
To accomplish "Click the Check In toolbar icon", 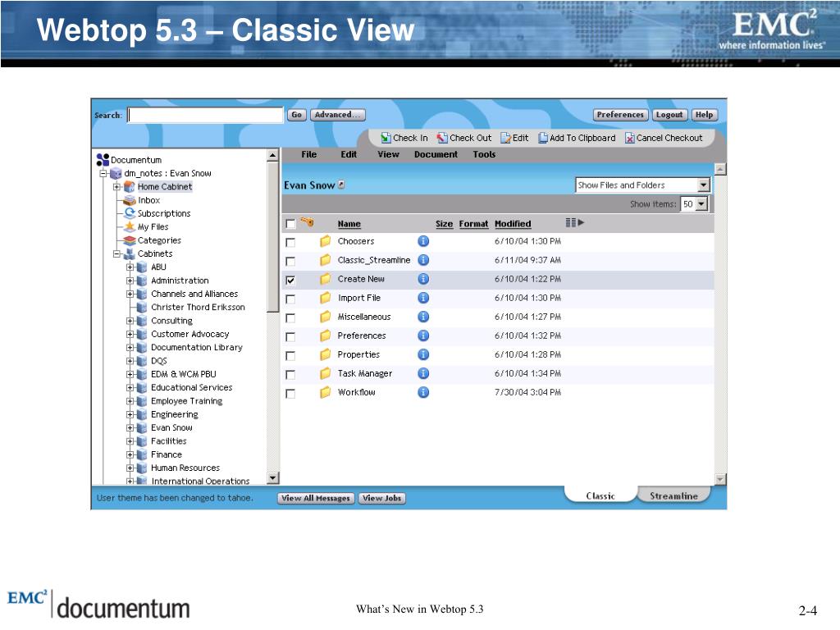I will pyautogui.click(x=386, y=138).
